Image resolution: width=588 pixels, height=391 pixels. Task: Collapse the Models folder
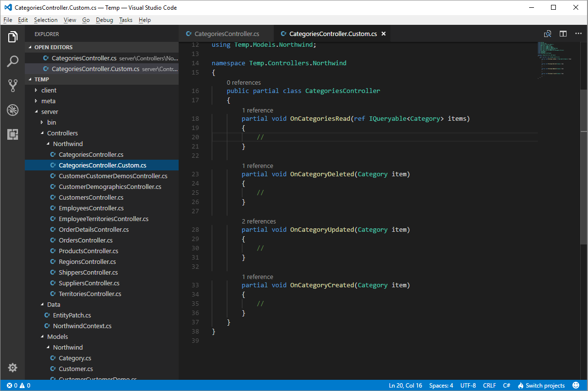tap(102, 336)
